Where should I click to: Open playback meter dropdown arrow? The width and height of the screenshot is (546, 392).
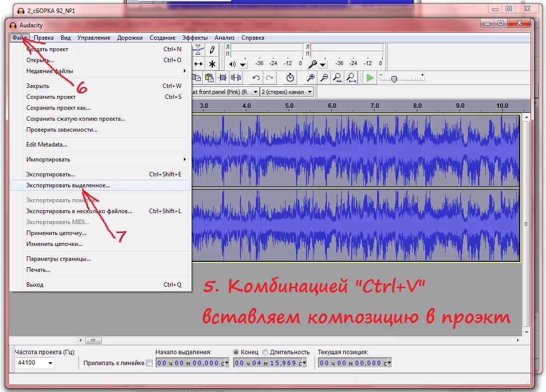(x=243, y=65)
